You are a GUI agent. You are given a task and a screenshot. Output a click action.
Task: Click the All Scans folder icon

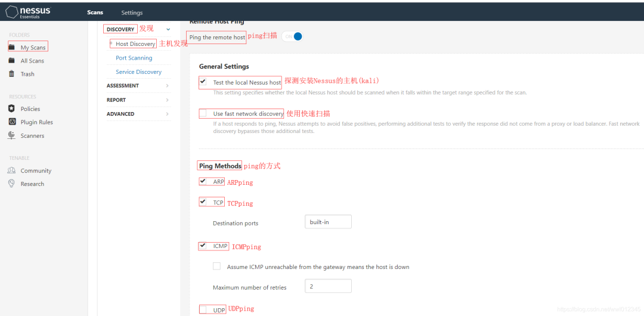click(x=11, y=60)
